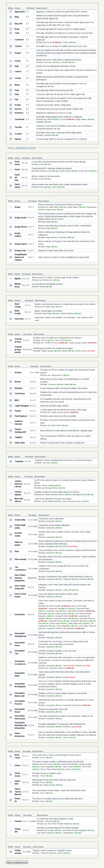This screenshot has height=868, width=104.
Task: Uncheck the Blog module checkbox
Action: coord(10,17)
